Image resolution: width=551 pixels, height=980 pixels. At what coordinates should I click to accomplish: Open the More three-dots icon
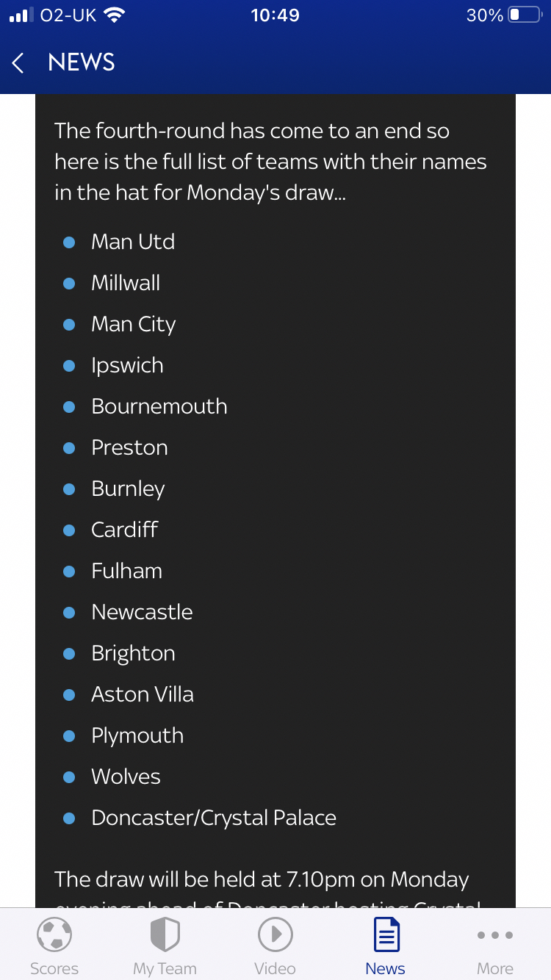(x=495, y=935)
